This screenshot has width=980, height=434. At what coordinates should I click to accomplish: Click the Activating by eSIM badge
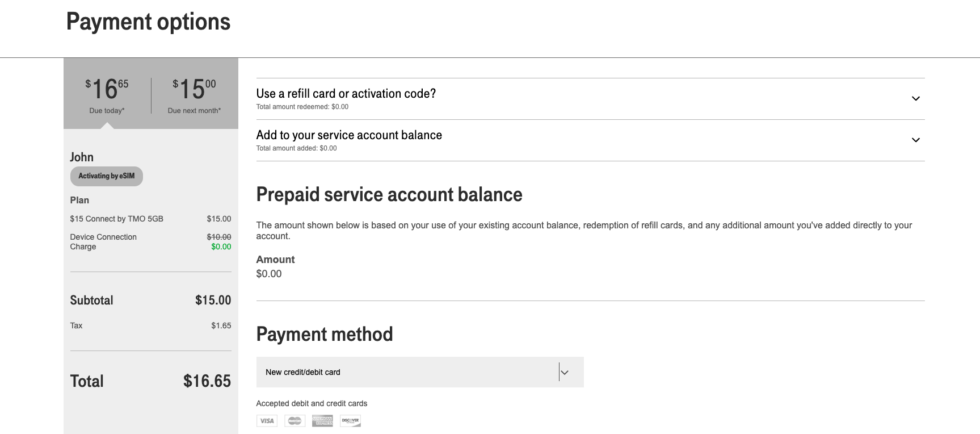[107, 176]
